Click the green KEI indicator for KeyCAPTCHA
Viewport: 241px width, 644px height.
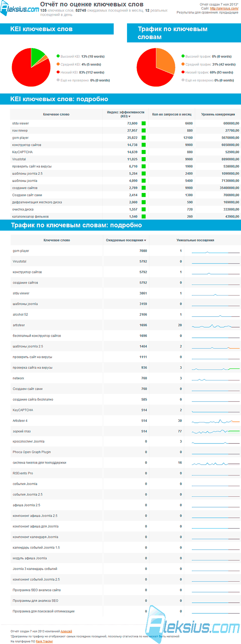144,152
